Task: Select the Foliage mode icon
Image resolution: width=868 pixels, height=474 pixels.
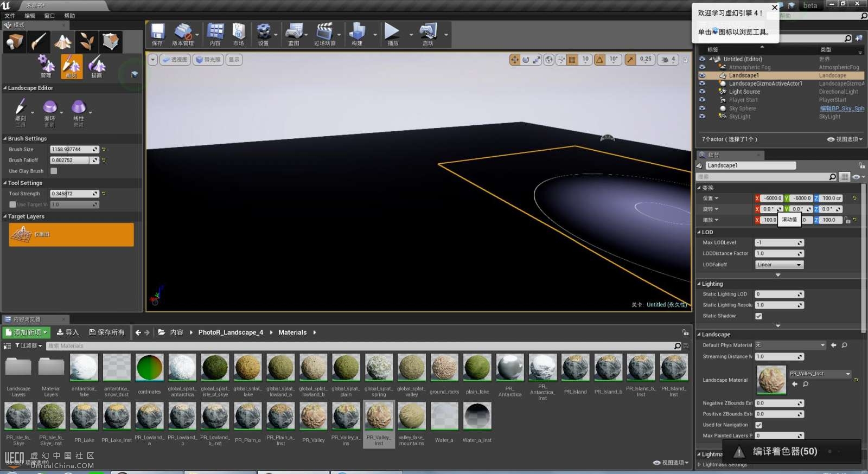Action: point(87,42)
